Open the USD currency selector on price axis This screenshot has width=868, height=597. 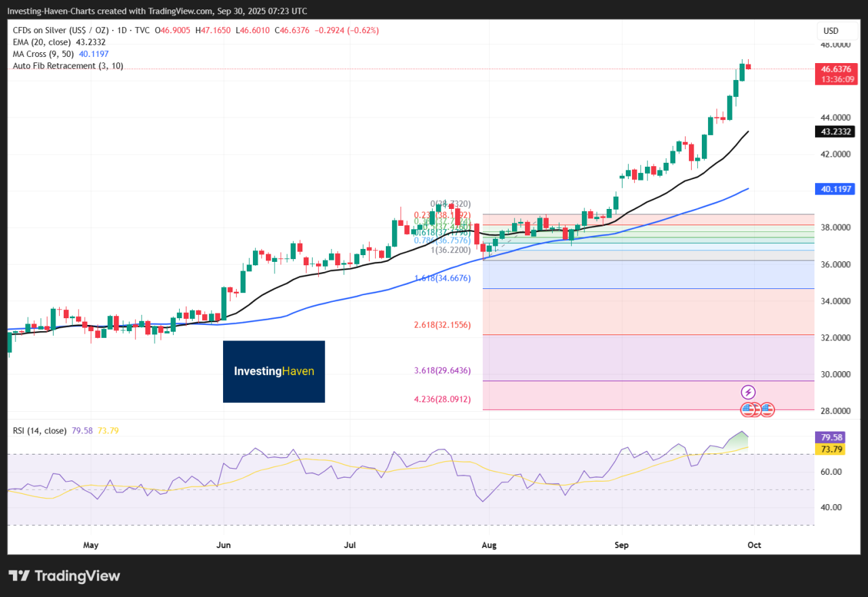(x=830, y=31)
